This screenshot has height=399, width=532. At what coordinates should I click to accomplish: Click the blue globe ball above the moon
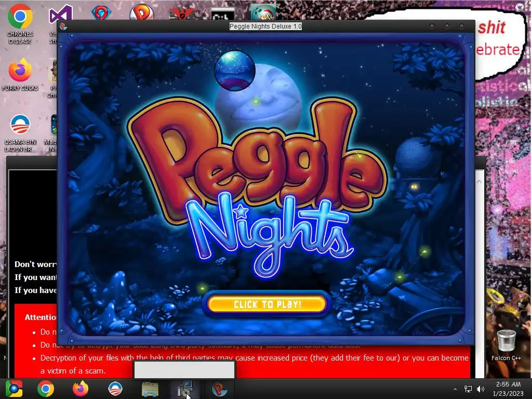(x=235, y=71)
